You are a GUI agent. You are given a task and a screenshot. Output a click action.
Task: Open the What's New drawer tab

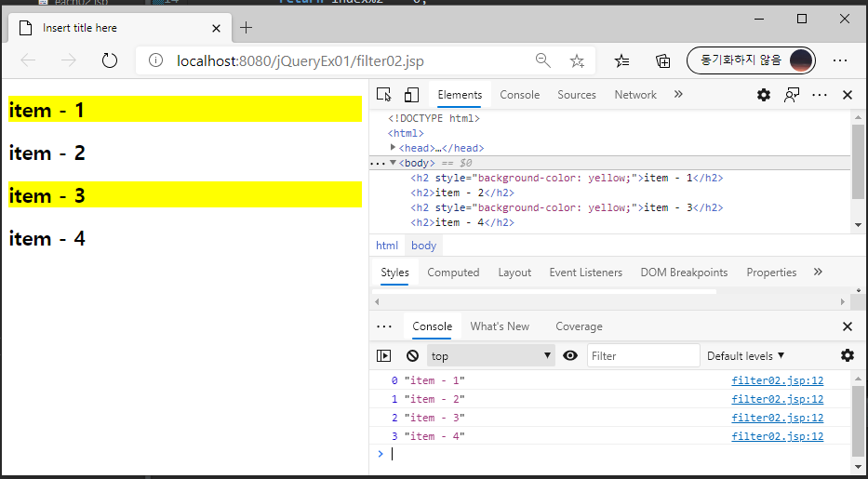point(500,326)
